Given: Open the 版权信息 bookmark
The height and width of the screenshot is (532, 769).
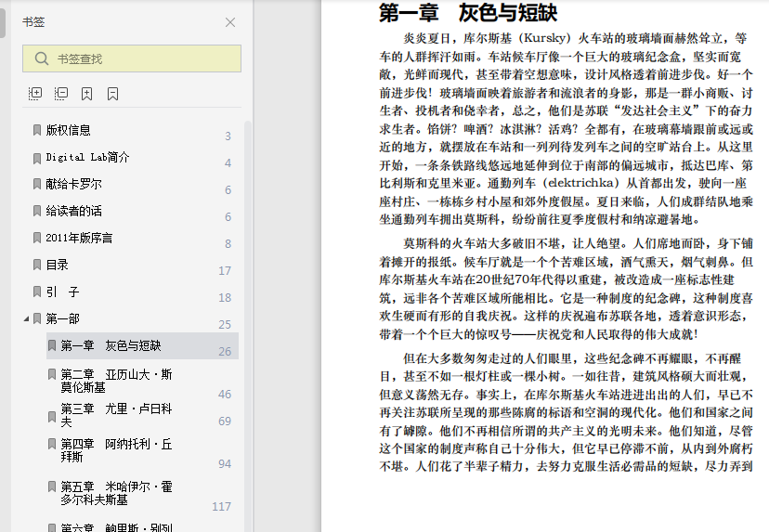Looking at the screenshot, I should pos(68,130).
